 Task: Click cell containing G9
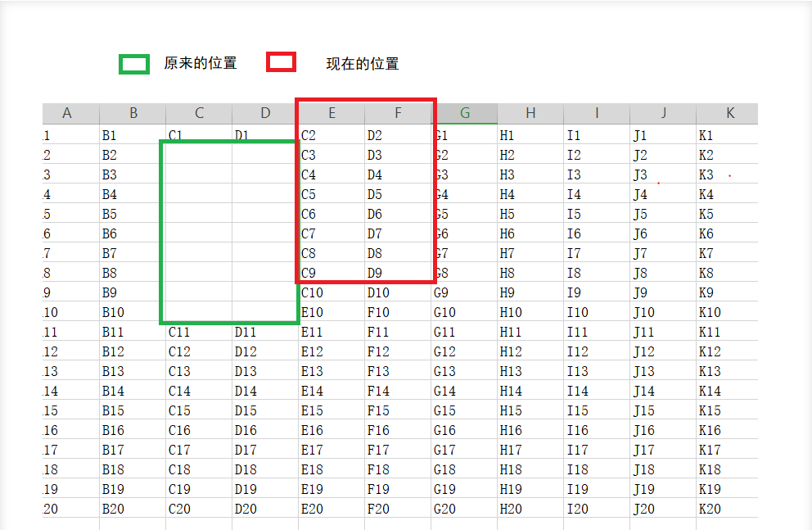(x=464, y=292)
